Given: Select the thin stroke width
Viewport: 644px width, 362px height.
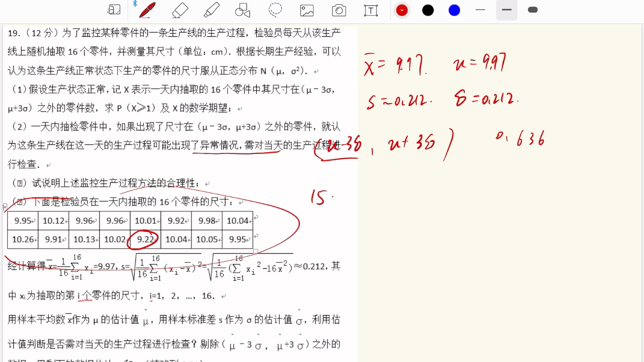Looking at the screenshot, I should pyautogui.click(x=480, y=10).
